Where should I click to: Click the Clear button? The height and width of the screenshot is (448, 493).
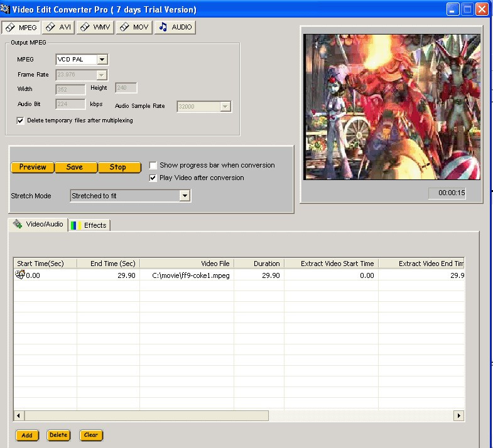pos(91,435)
